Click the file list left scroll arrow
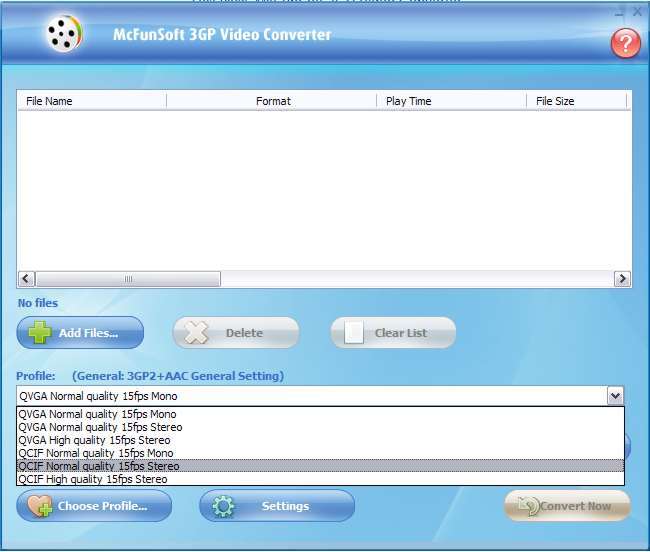The height and width of the screenshot is (552, 650). click(x=26, y=279)
